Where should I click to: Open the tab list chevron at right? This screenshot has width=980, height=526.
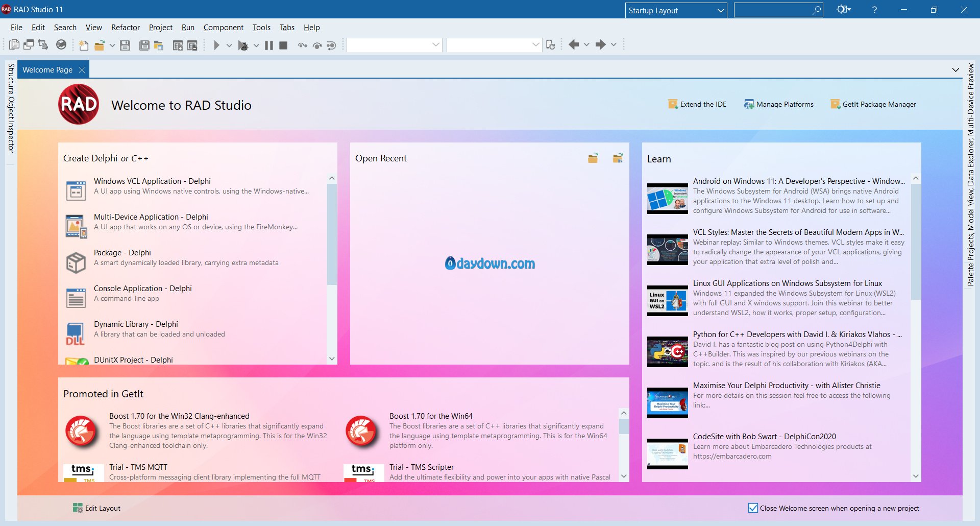click(955, 70)
